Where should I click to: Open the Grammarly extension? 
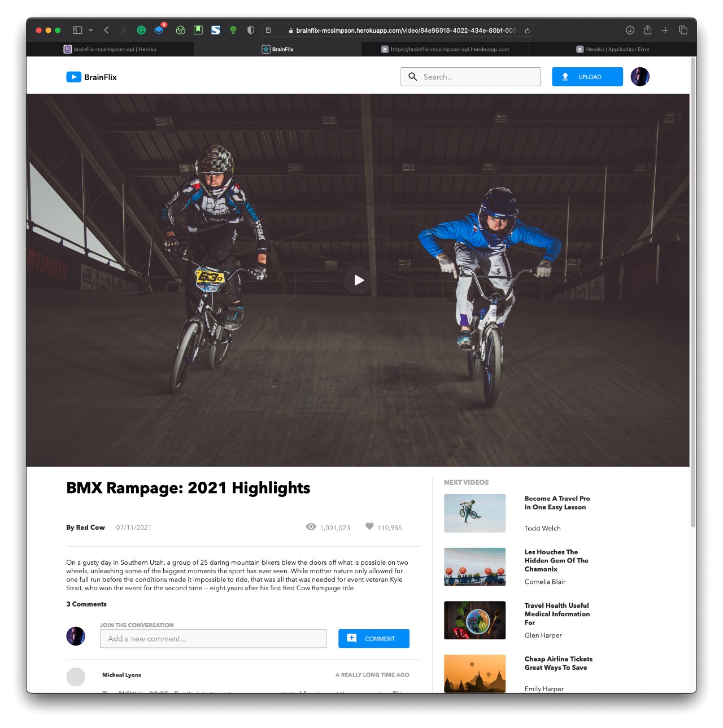pyautogui.click(x=142, y=30)
